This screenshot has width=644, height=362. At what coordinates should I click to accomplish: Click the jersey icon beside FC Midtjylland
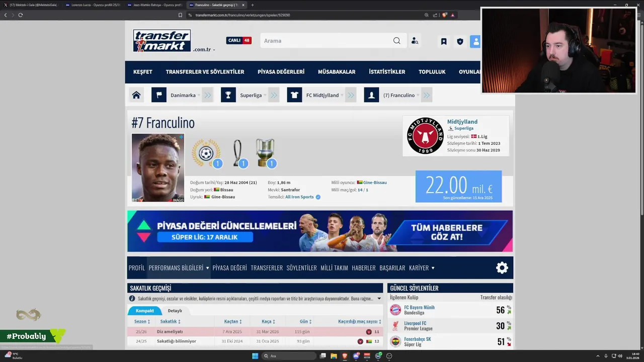coord(295,95)
